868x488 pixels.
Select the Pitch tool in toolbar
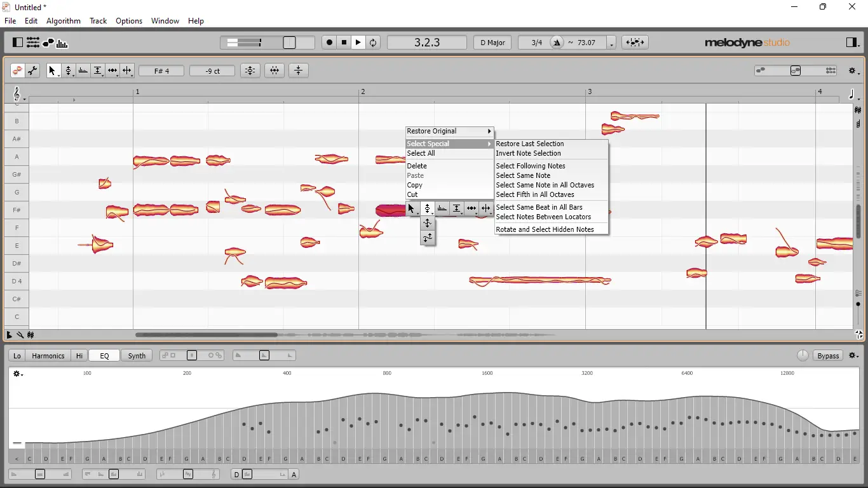tap(69, 71)
